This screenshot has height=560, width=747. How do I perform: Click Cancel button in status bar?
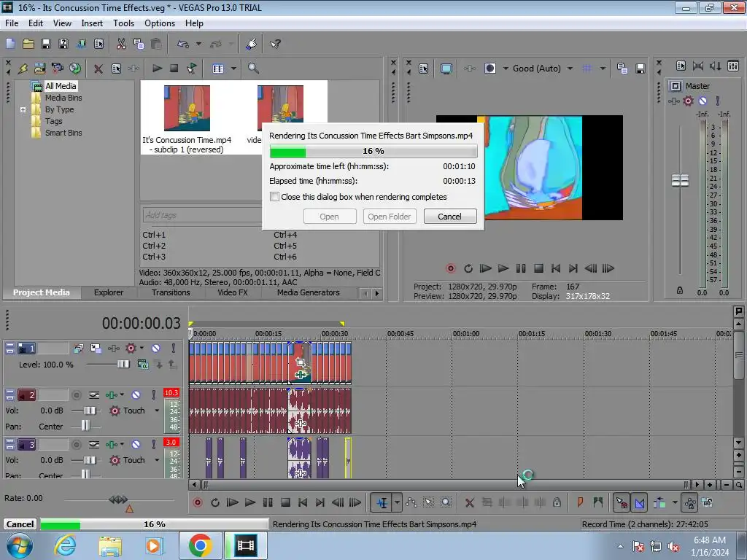20,524
